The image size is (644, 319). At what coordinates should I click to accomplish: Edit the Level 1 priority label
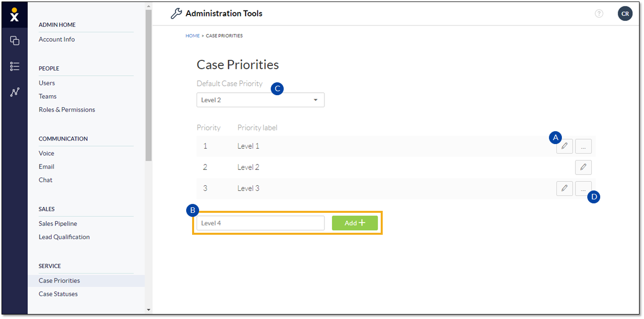coord(564,146)
